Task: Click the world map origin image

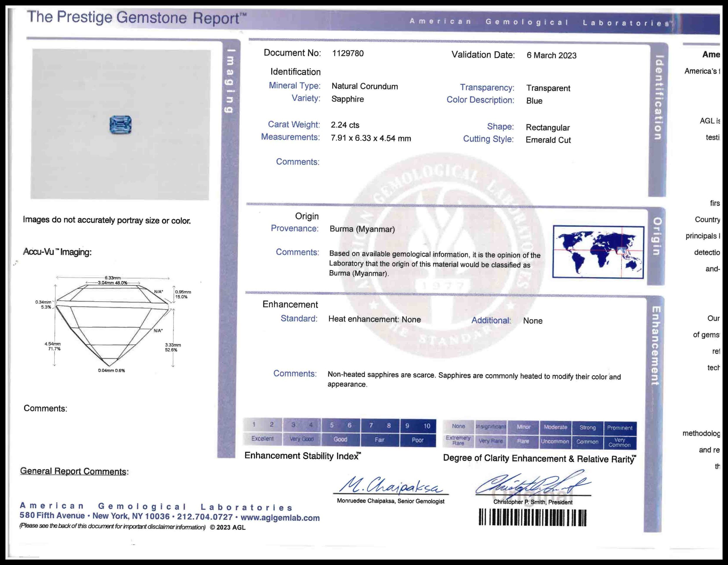Action: 598,252
